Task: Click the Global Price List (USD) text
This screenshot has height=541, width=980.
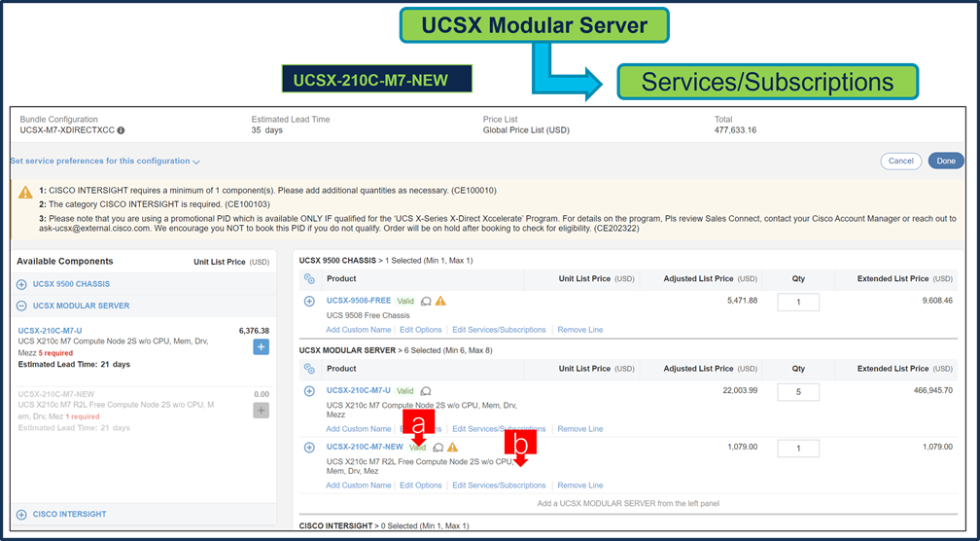Action: pos(526,130)
